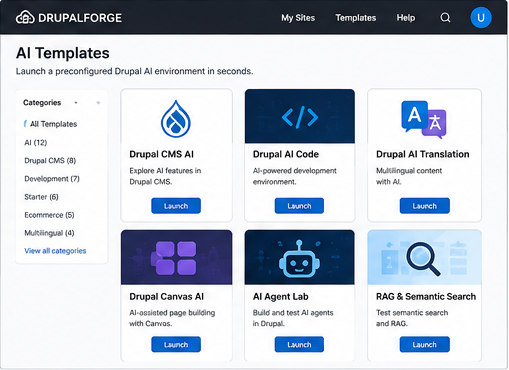Select All Templates category
509x370 pixels.
(53, 124)
